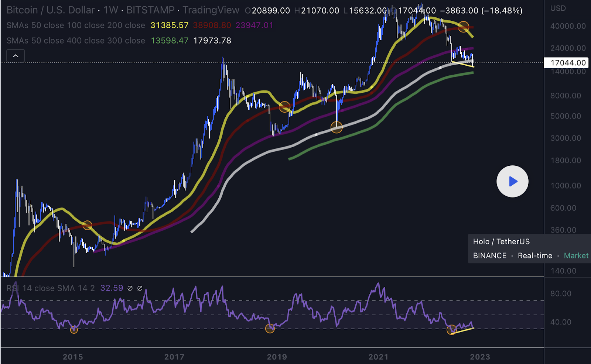Click the USD label on the price scale

[x=558, y=8]
